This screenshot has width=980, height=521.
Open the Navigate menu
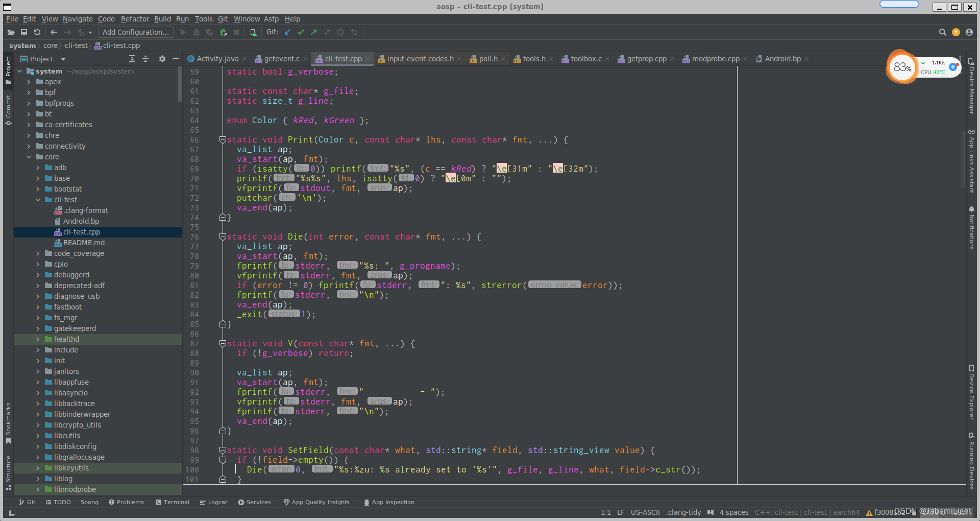point(78,19)
